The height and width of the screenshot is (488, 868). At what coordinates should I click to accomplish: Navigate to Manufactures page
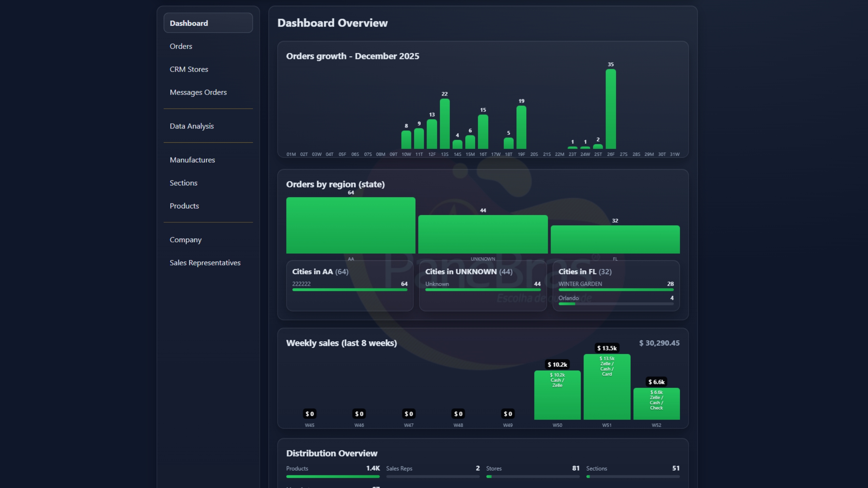[x=192, y=160]
